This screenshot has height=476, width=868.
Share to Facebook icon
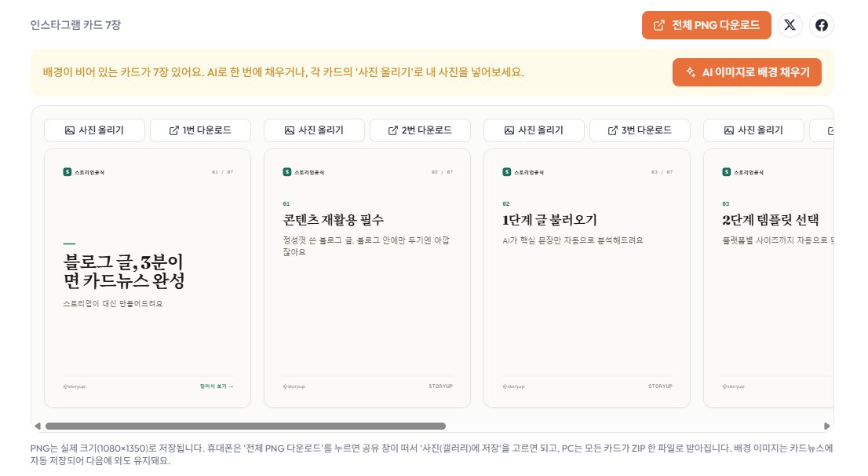point(822,25)
